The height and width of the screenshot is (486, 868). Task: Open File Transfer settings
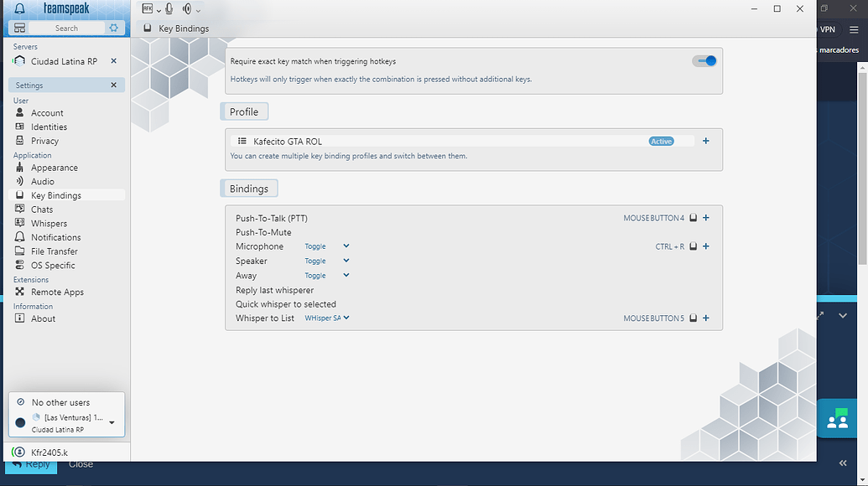52,251
